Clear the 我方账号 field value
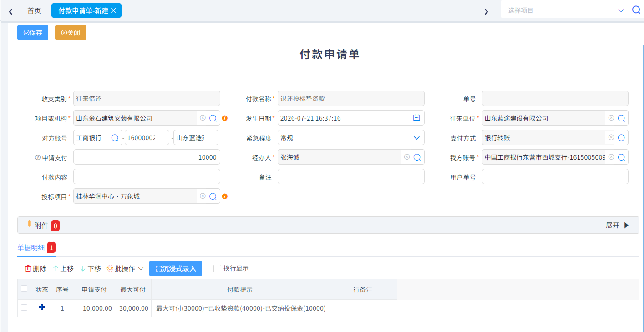 (x=611, y=157)
